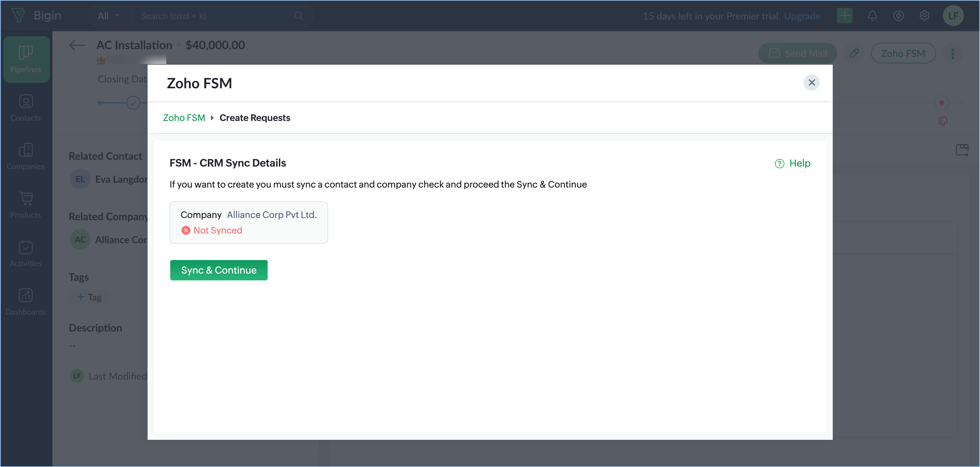The width and height of the screenshot is (980, 467).
Task: Click the pencil edit icon
Action: click(854, 53)
